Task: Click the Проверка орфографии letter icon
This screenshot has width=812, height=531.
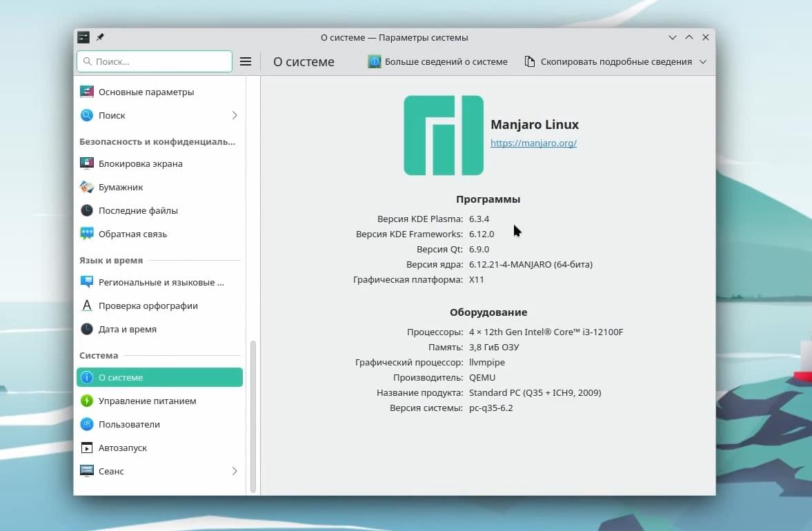Action: [x=86, y=305]
